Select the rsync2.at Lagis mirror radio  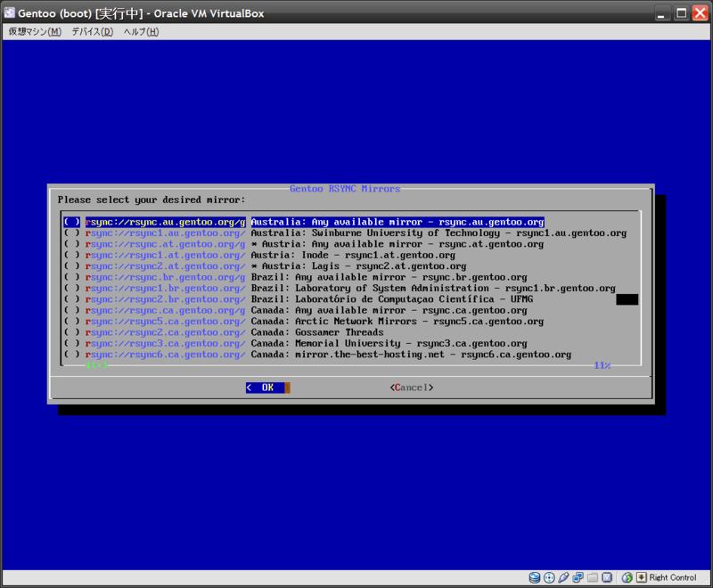(x=72, y=265)
